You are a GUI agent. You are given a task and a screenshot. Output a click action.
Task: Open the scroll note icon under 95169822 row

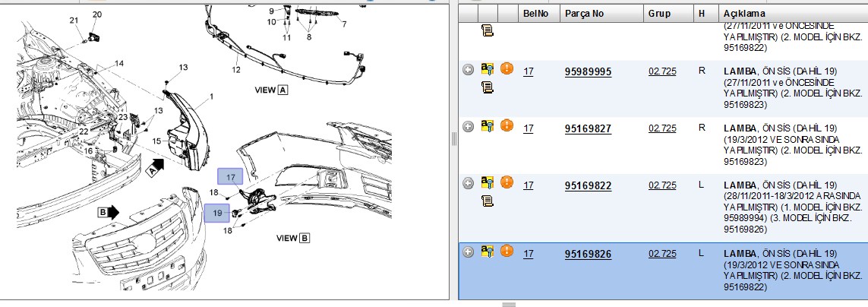[x=488, y=201]
